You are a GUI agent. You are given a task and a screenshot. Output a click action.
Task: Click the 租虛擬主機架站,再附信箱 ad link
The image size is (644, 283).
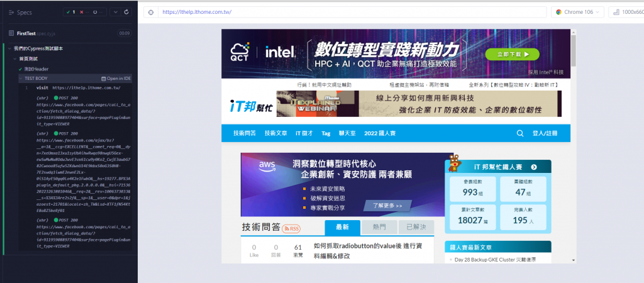419,85
